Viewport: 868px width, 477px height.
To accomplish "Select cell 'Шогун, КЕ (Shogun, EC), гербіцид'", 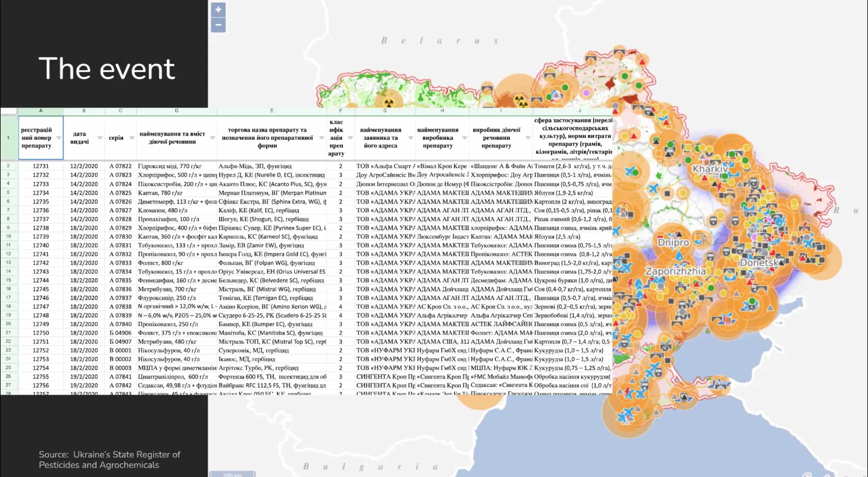I will coord(272,219).
